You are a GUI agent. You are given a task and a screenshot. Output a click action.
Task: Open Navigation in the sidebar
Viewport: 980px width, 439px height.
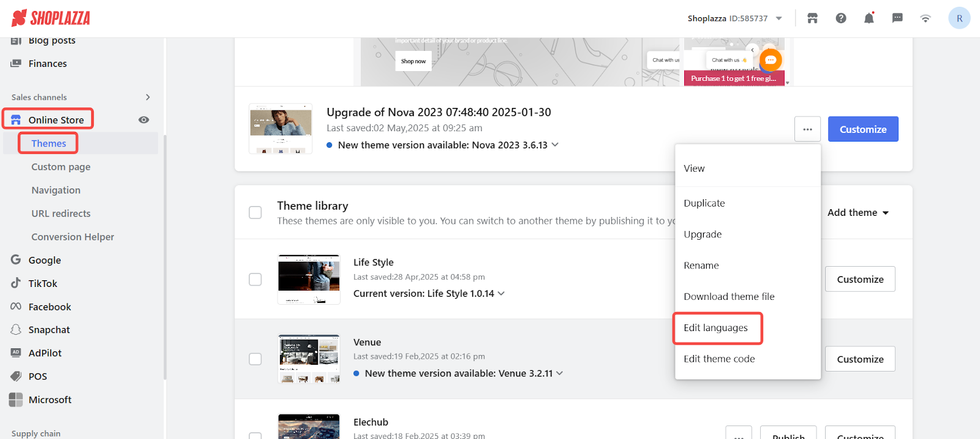[x=56, y=190]
